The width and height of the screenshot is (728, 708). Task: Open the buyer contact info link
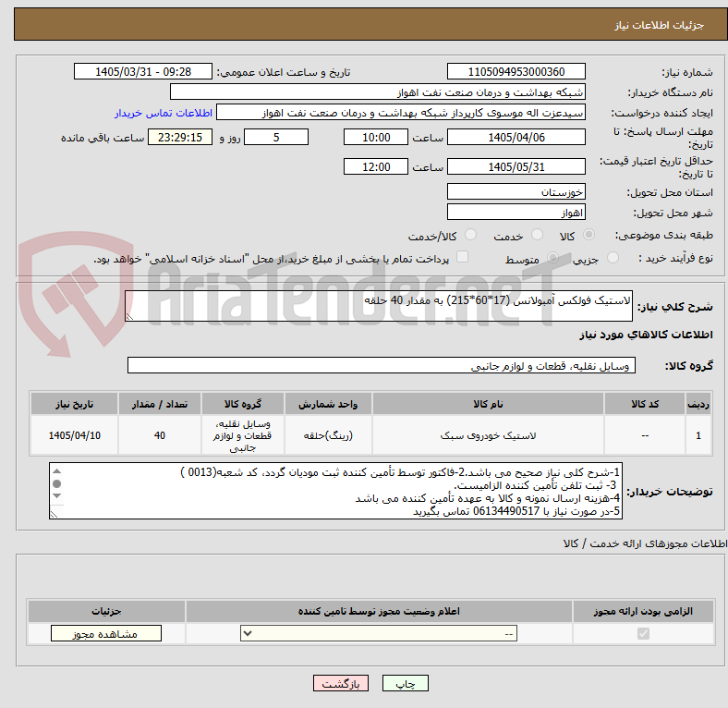pos(164,113)
